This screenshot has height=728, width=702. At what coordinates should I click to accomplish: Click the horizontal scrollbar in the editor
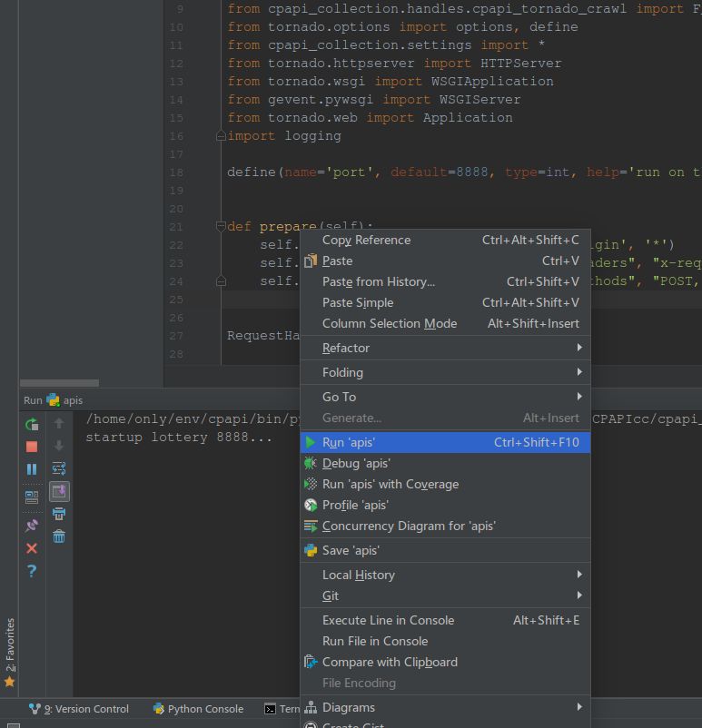pos(59,383)
